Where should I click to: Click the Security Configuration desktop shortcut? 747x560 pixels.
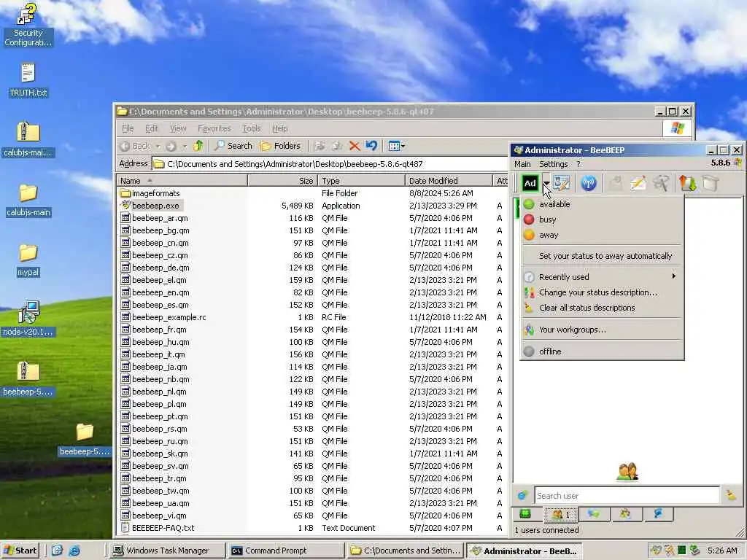(28, 26)
